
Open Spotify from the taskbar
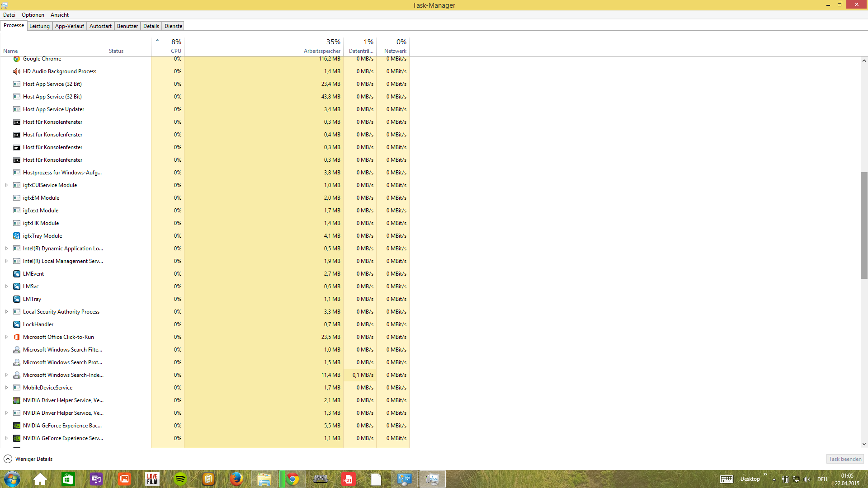point(180,479)
